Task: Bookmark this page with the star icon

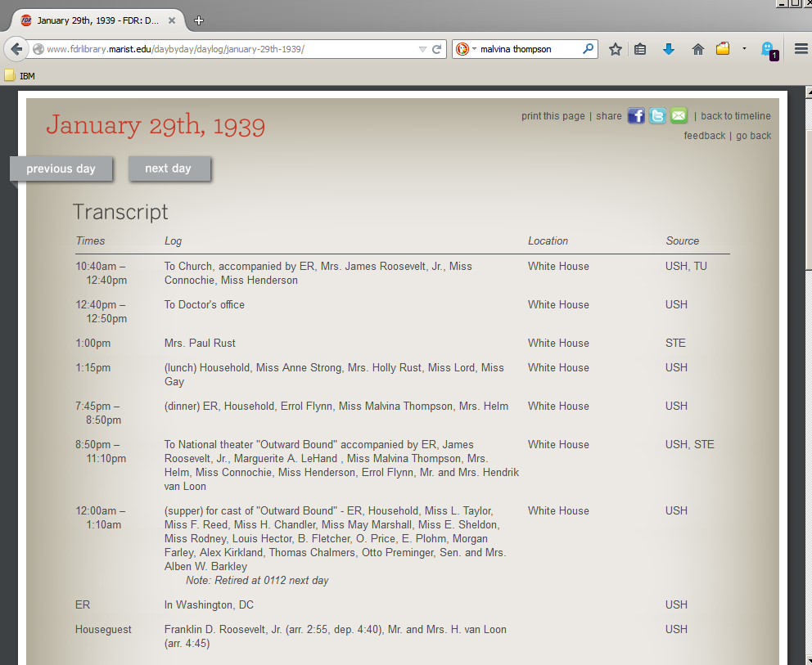Action: (x=616, y=49)
